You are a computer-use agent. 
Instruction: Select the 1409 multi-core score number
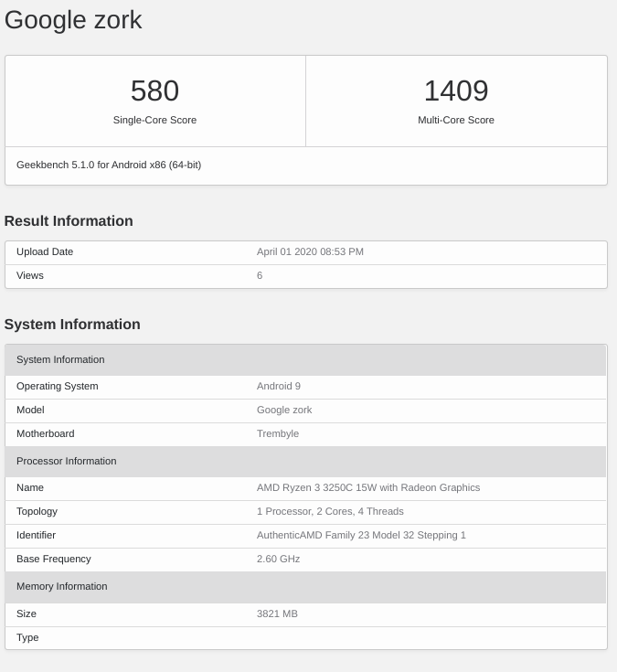coord(456,91)
